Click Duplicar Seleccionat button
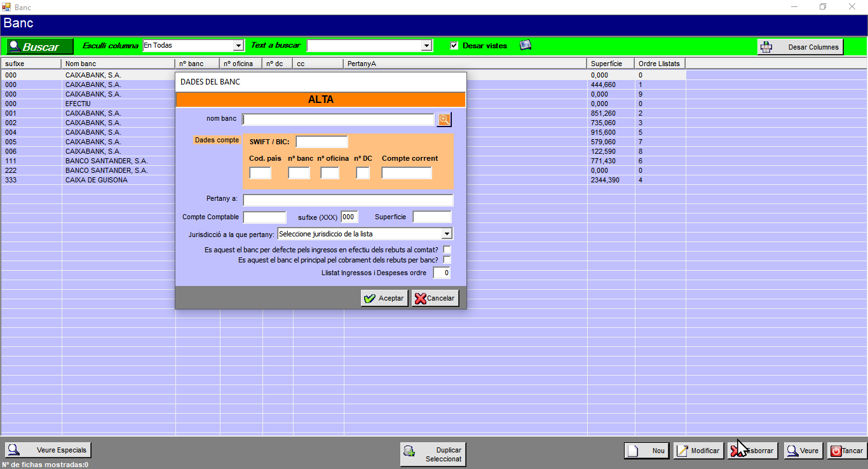 [x=433, y=454]
